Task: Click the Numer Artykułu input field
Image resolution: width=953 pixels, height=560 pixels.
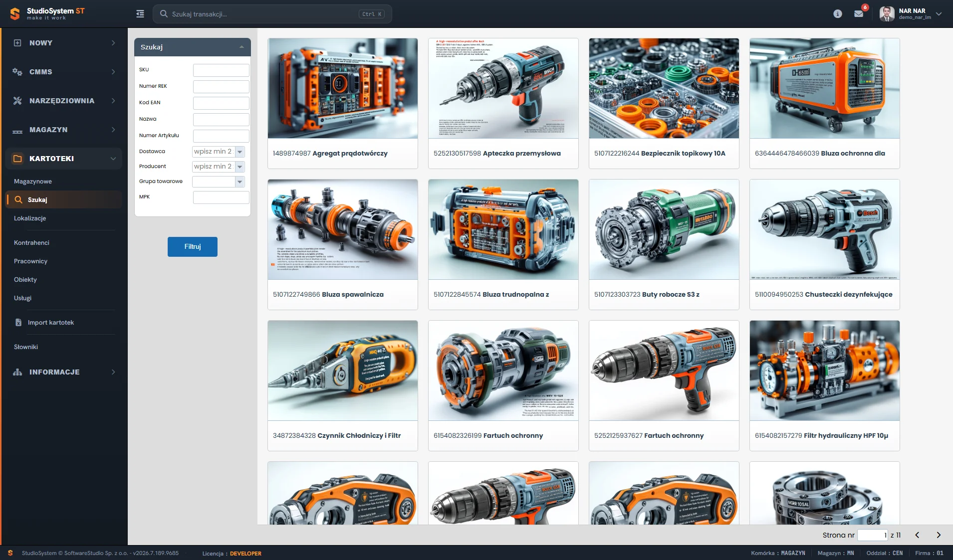Action: coord(221,136)
